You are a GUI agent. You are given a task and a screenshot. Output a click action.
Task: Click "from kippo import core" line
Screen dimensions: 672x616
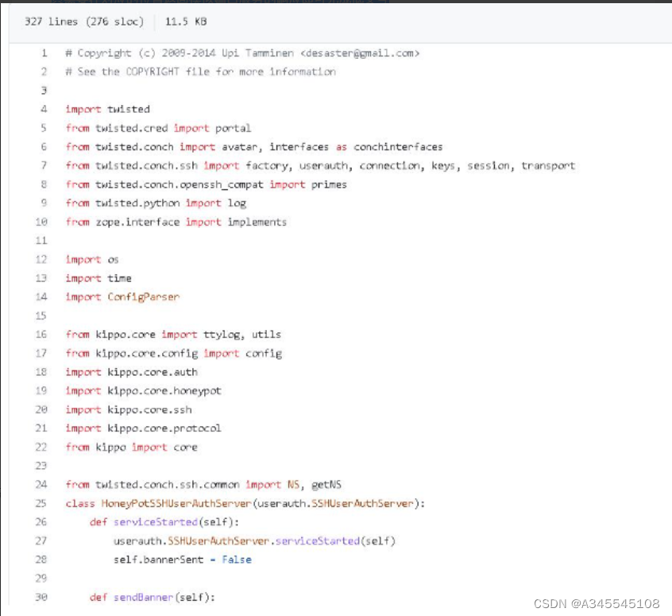tap(132, 447)
